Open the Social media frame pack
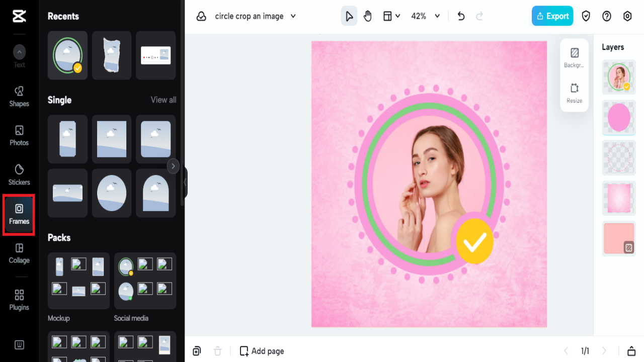This screenshot has height=362, width=644. tap(145, 281)
